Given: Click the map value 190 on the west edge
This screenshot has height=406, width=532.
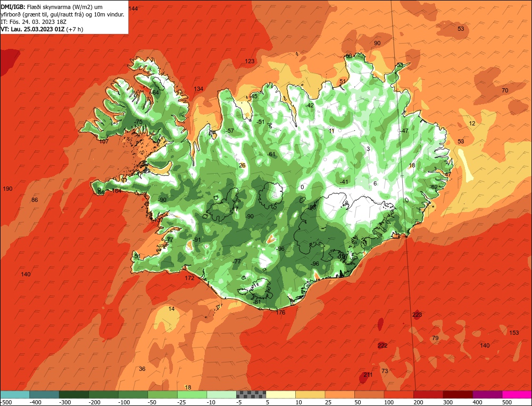Looking at the screenshot, I should pyautogui.click(x=7, y=189).
